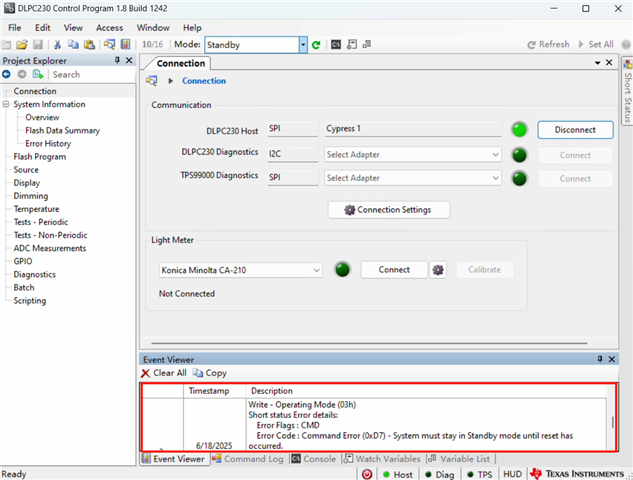Viewport: 633px width, 480px height.
Task: Switch to the Variable List tab
Action: 459,459
